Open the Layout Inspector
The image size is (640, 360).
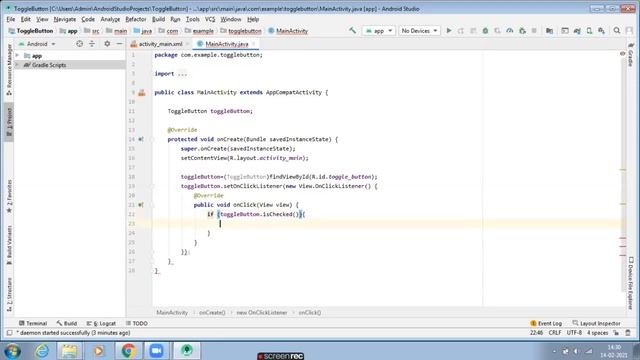pos(596,323)
